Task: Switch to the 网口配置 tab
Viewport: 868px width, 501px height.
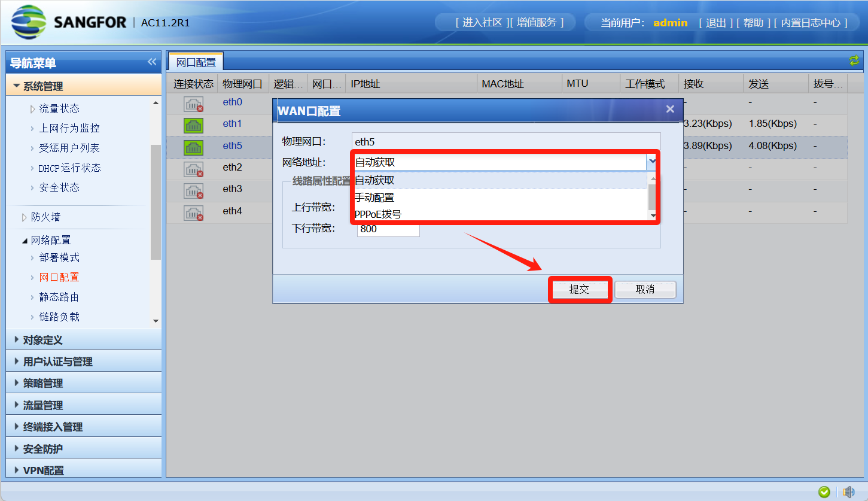Action: point(196,62)
